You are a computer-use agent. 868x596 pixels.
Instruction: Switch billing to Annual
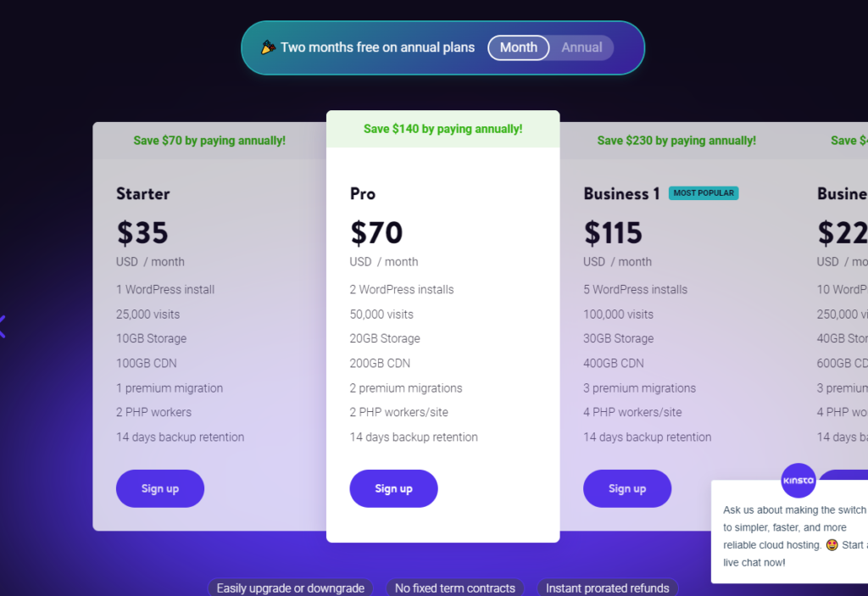click(x=581, y=47)
